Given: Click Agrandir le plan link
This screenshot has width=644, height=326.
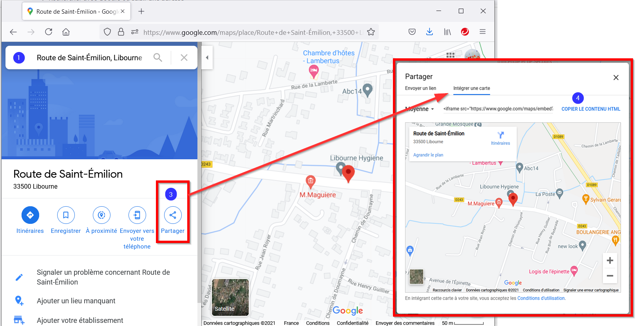Looking at the screenshot, I should (x=428, y=155).
